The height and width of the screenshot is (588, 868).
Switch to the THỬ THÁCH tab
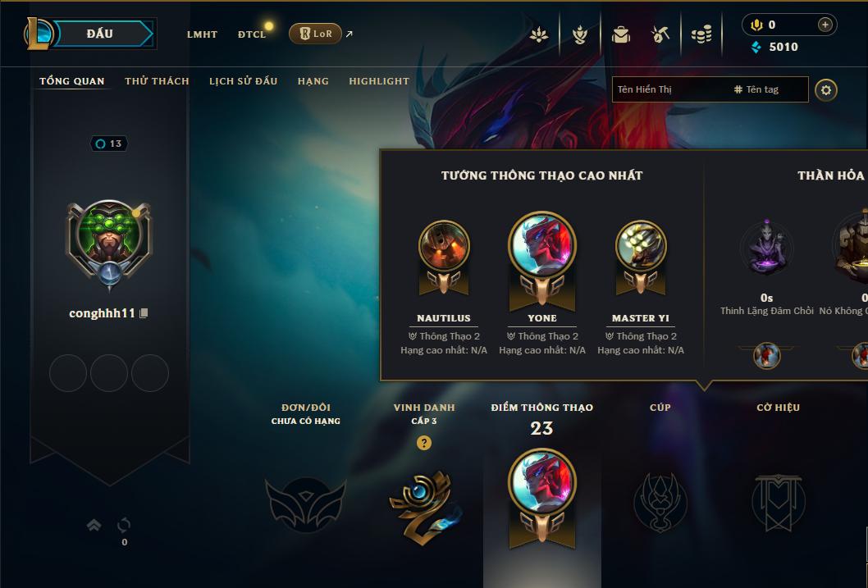tap(158, 81)
